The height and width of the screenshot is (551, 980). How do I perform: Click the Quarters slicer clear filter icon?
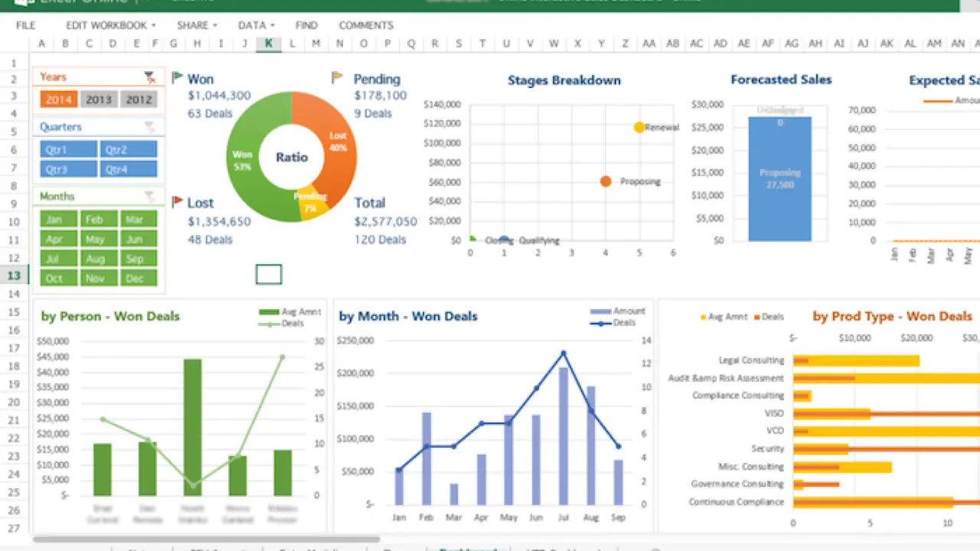[150, 127]
